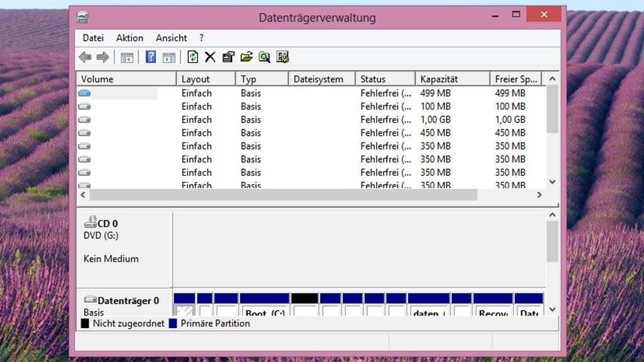Image resolution: width=644 pixels, height=362 pixels.
Task: Select the Boot (C:) partition block
Action: pyautogui.click(x=264, y=305)
